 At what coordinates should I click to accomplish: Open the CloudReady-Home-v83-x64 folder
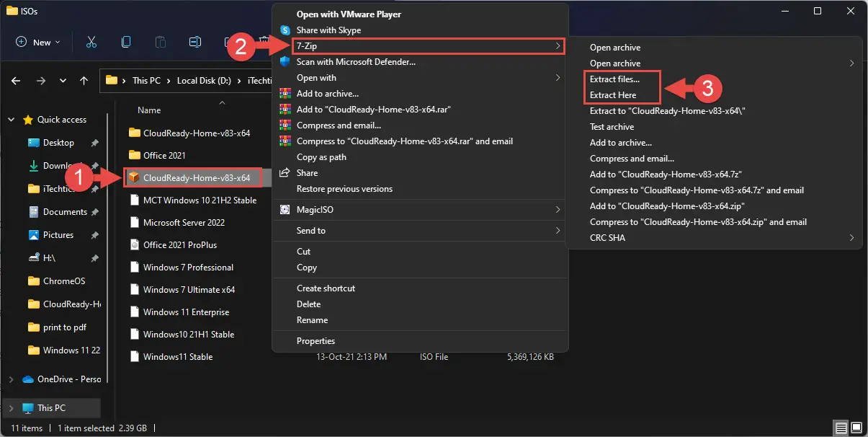(x=197, y=133)
